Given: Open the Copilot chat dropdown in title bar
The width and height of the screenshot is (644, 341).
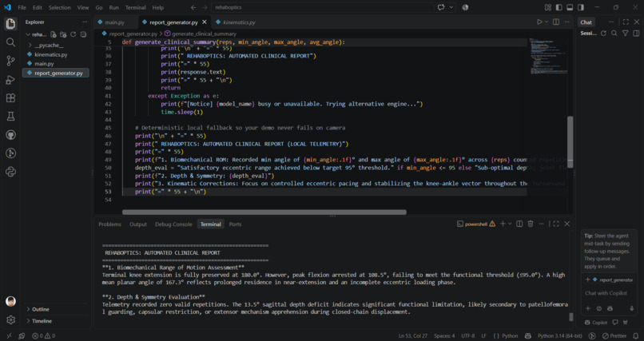Looking at the screenshot, I should [451, 7].
